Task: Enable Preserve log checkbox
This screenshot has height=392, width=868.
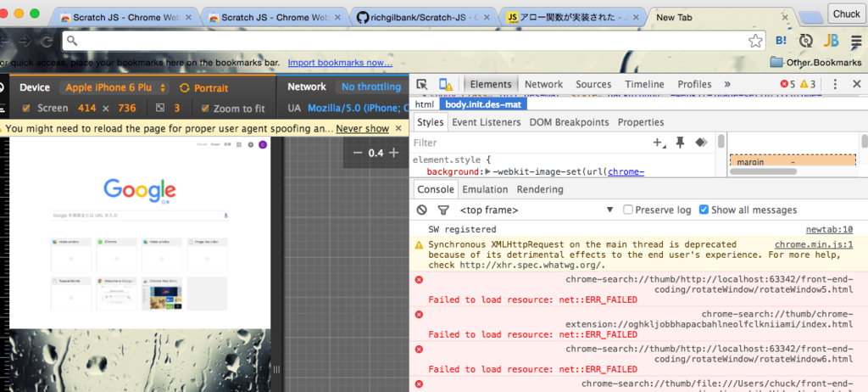Action: click(x=628, y=210)
